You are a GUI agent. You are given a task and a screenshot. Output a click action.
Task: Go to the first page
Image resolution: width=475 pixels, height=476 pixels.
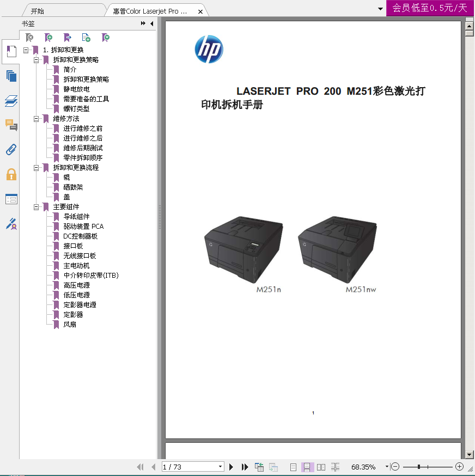click(141, 467)
